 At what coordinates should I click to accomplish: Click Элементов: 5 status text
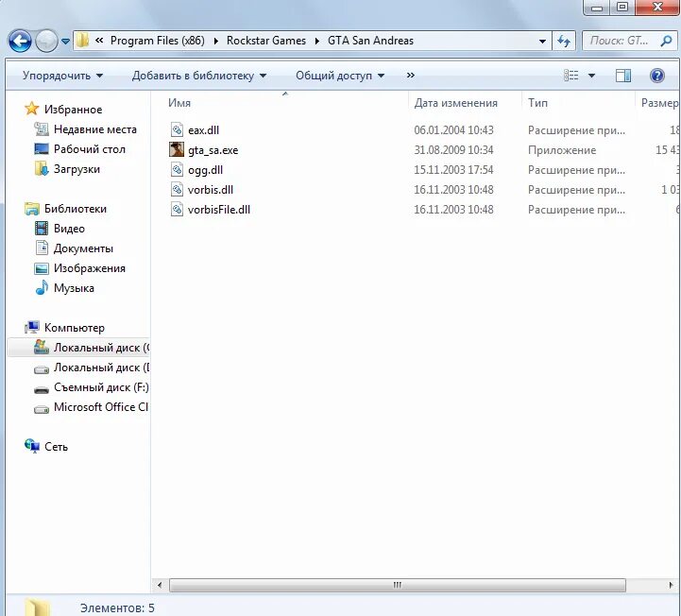(117, 607)
